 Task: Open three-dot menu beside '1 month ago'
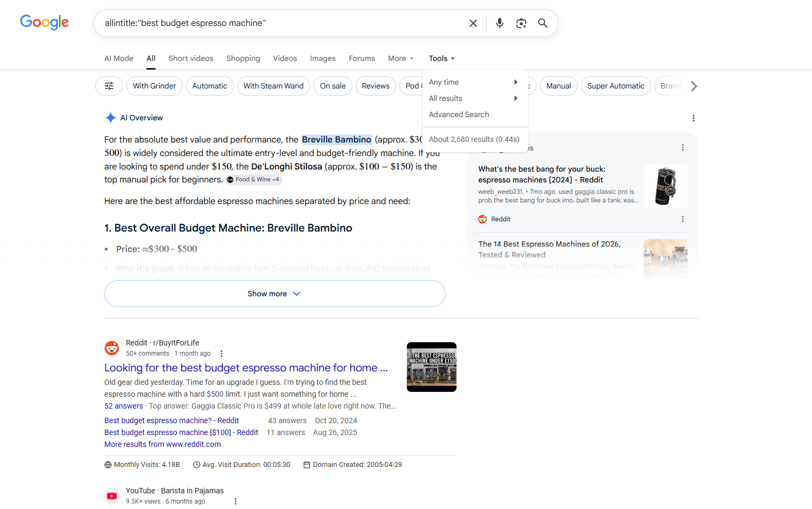[222, 354]
